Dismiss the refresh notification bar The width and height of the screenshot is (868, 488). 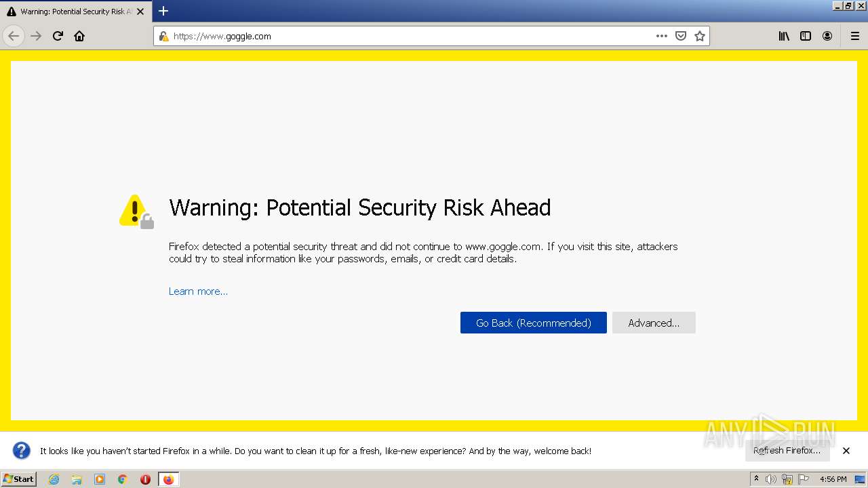pos(846,451)
